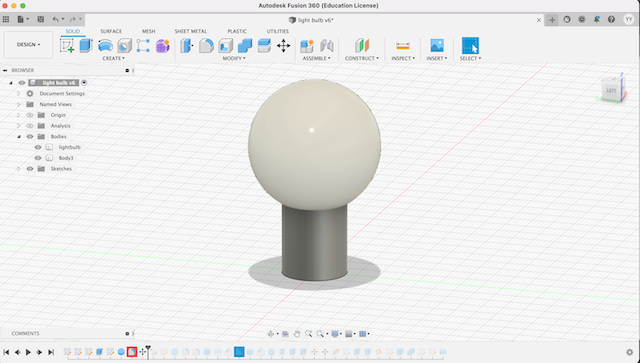The width and height of the screenshot is (640, 363).
Task: Click activate radio button on root component
Action: (84, 82)
